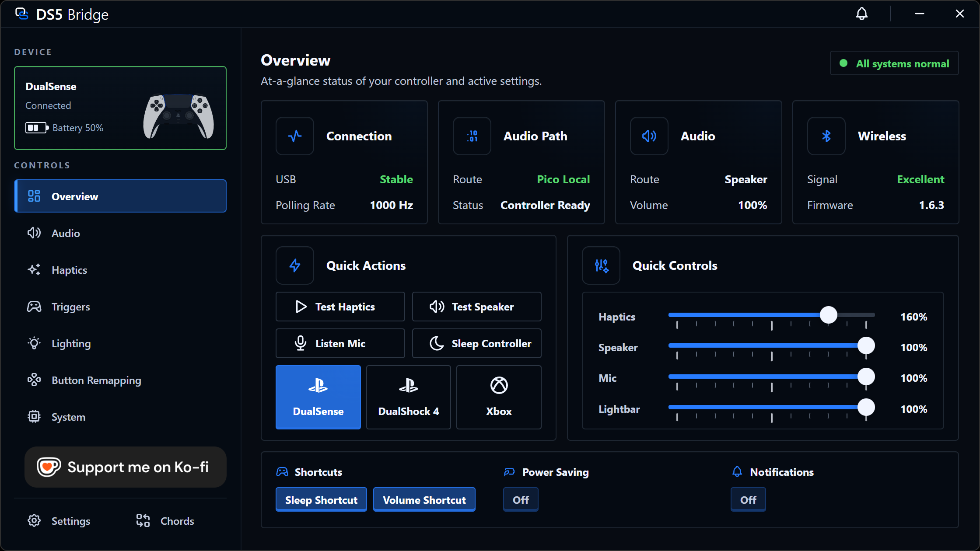Click the Wireless Bluetooth icon
This screenshot has width=980, height=551.
tap(826, 136)
